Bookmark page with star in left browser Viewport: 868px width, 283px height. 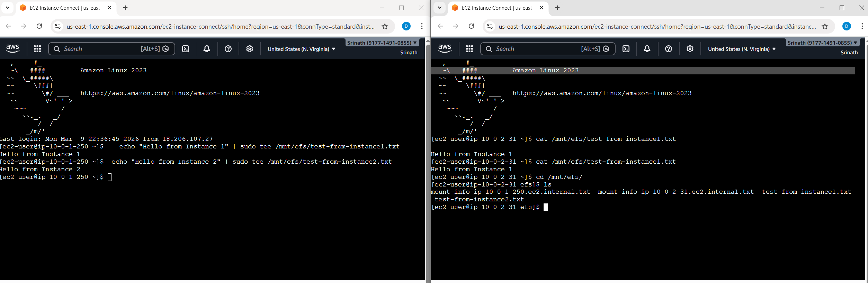tap(385, 26)
